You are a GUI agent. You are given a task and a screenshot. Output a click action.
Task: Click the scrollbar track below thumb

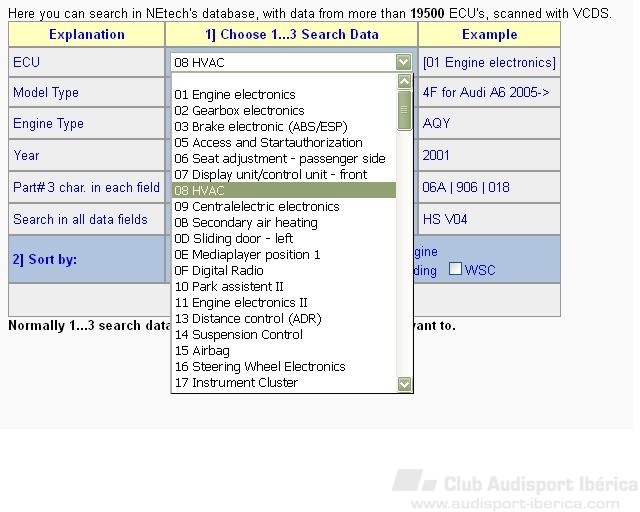point(404,253)
